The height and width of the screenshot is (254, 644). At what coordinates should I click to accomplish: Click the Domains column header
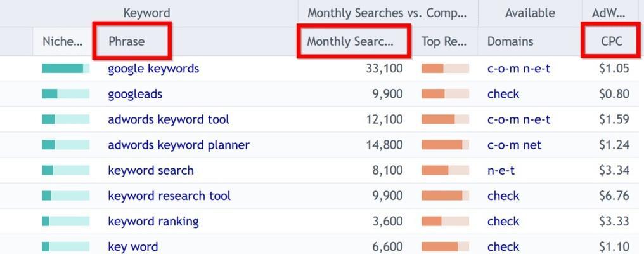click(510, 41)
